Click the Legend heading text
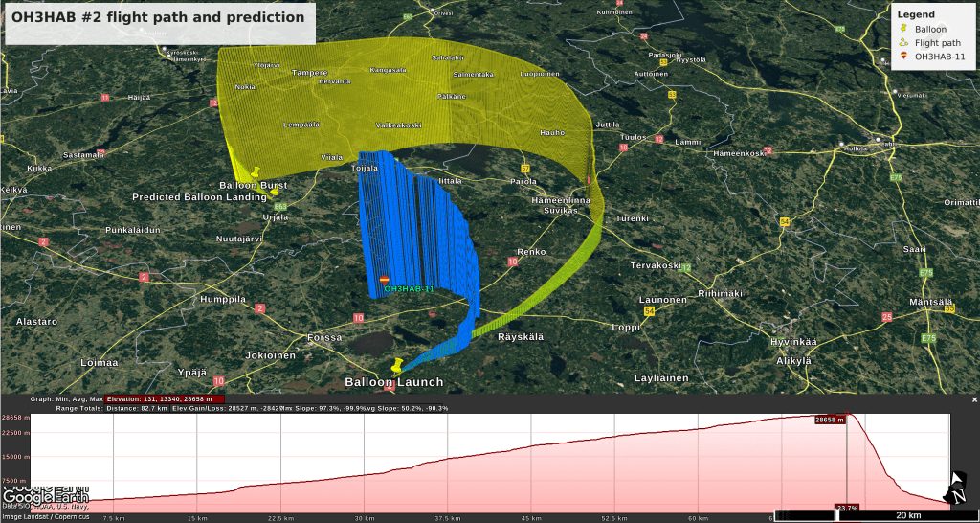Screen dimensions: 980x523 (917, 14)
